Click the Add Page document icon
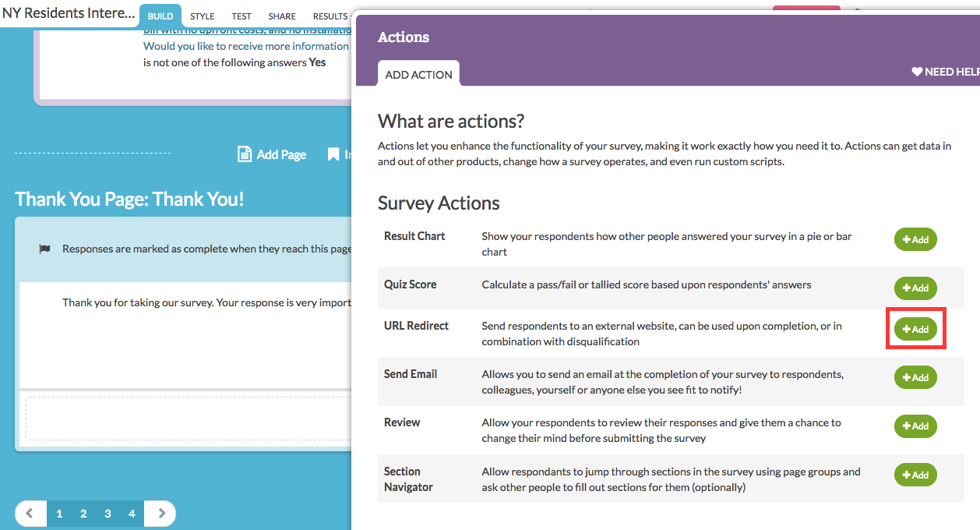The image size is (980, 530). pos(244,154)
